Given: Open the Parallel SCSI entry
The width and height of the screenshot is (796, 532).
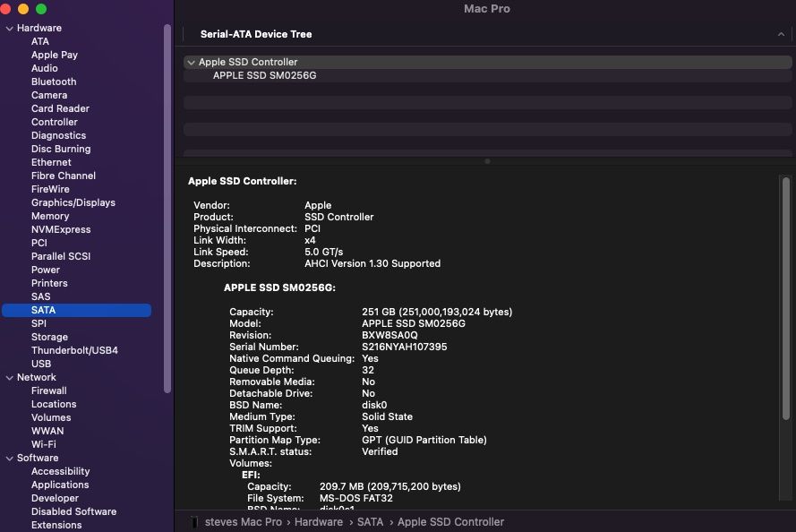Looking at the screenshot, I should point(61,256).
